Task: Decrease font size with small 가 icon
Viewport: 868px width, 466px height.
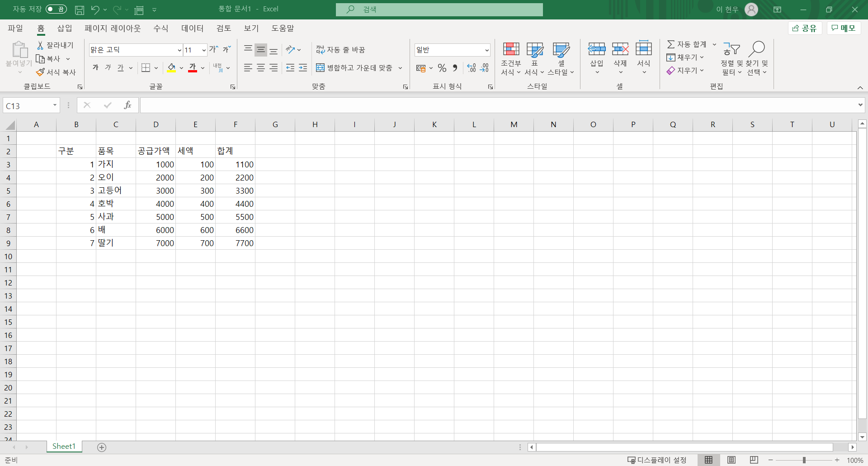Action: pos(226,49)
